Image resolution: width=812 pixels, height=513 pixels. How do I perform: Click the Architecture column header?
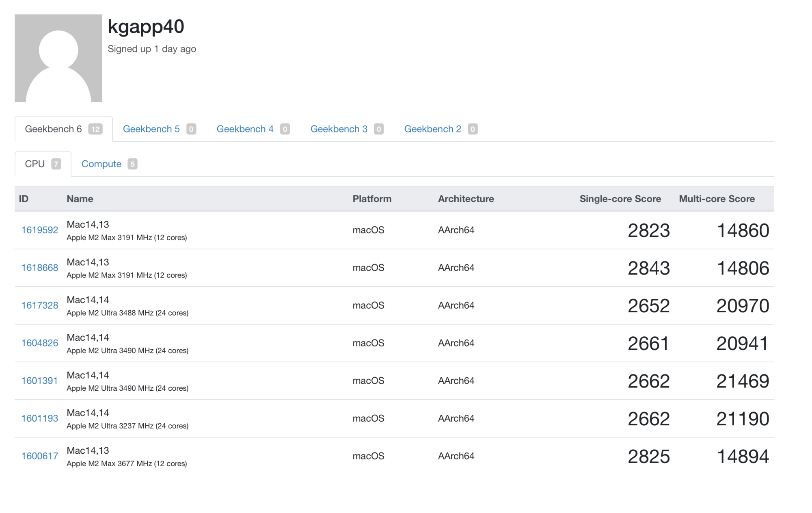pyautogui.click(x=466, y=199)
